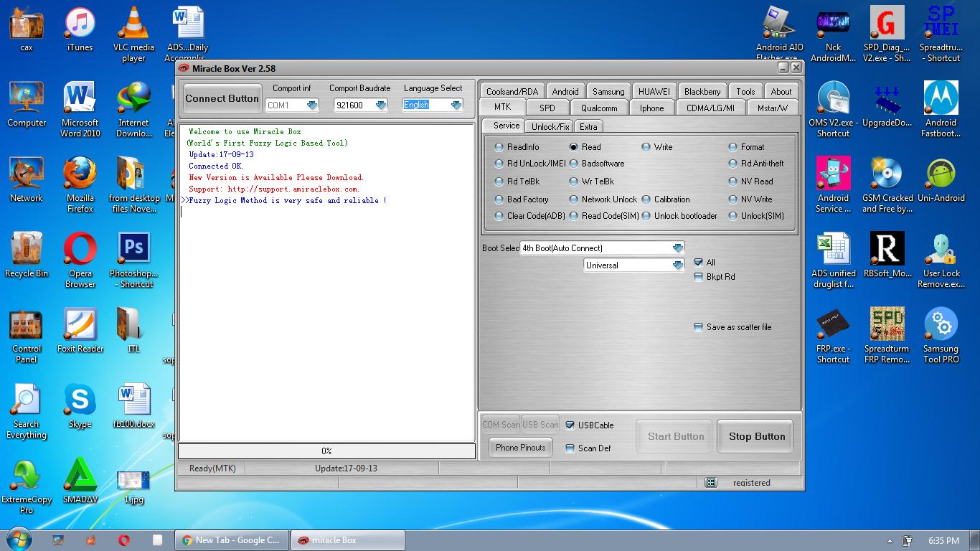
Task: Open Control Panel desktop icon
Action: point(27,336)
